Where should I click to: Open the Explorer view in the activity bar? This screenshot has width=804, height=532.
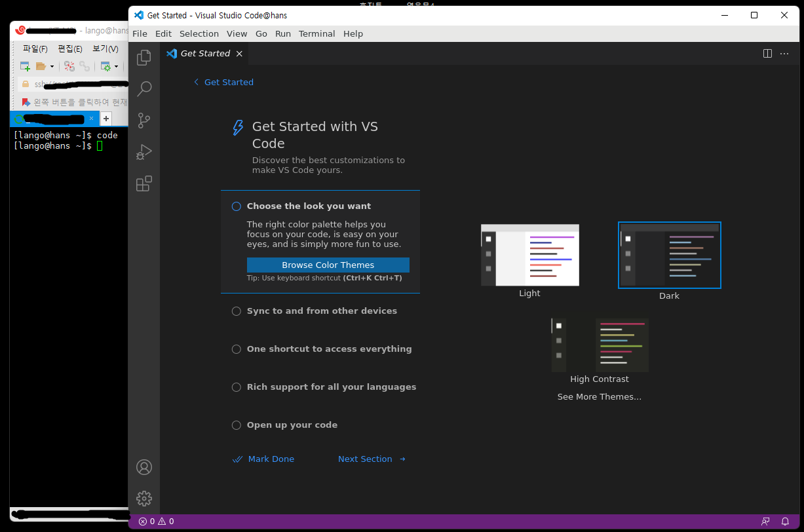point(144,58)
